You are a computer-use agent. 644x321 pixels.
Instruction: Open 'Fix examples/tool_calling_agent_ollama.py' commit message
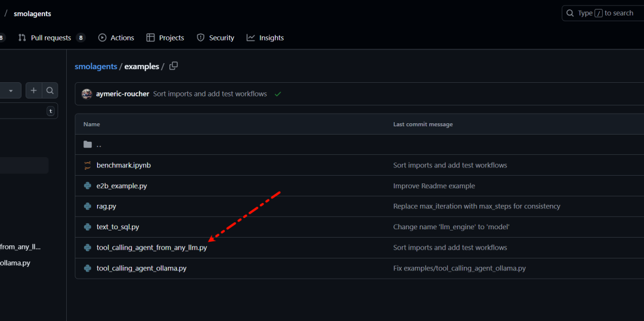point(460,269)
